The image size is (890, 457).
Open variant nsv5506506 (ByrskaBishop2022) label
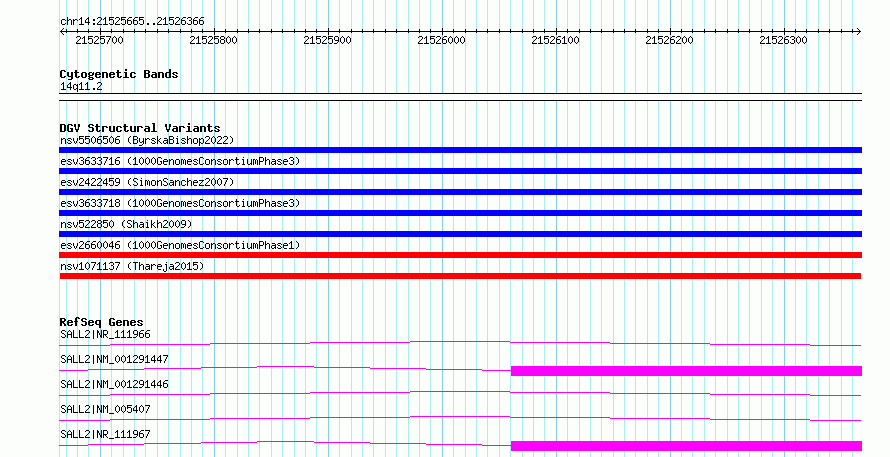(147, 140)
